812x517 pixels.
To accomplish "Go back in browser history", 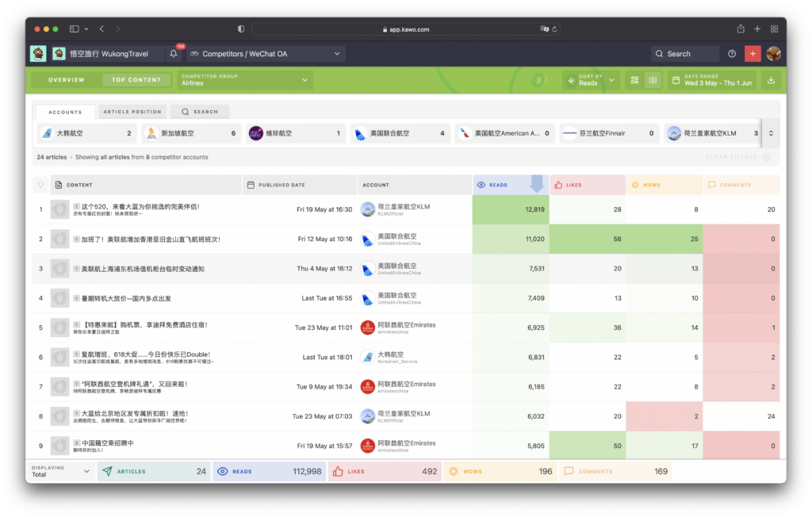I will [x=102, y=29].
